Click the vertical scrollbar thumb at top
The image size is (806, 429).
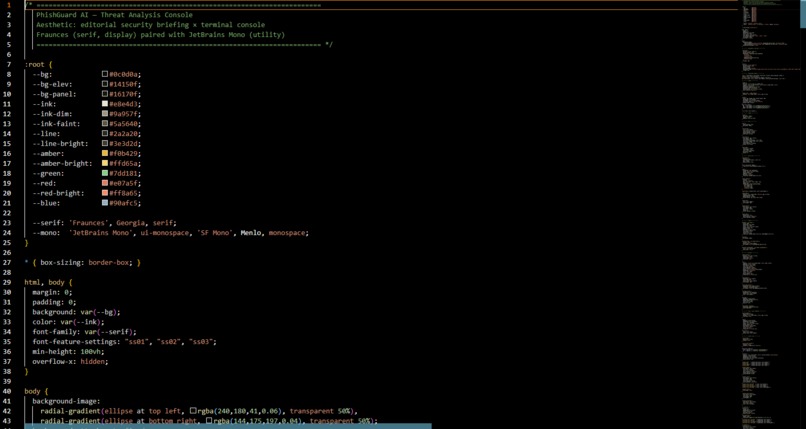coord(802,14)
